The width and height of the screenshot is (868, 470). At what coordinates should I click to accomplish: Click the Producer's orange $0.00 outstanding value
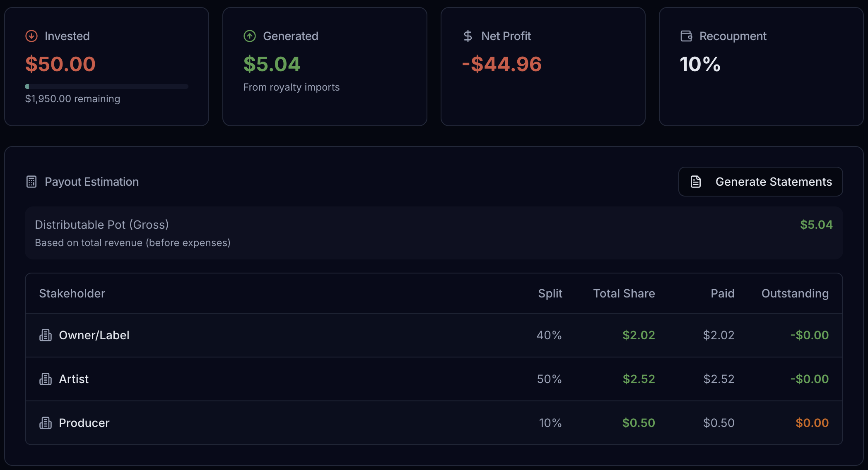812,423
